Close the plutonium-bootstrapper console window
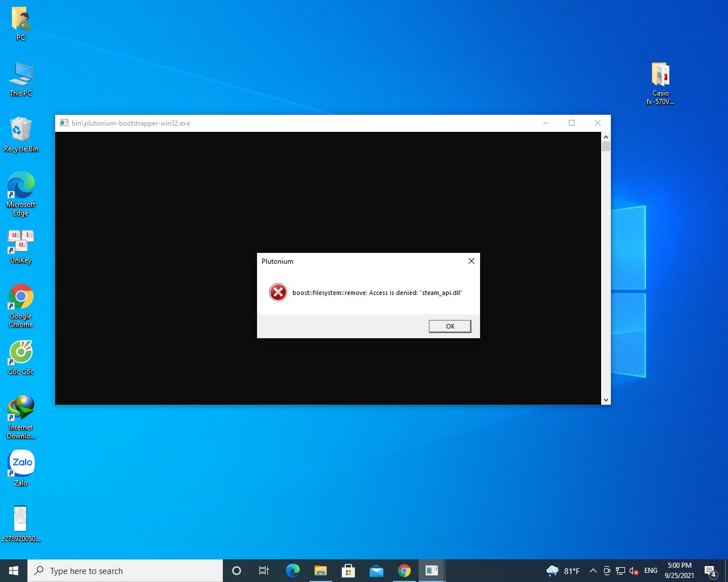The image size is (728, 582). 598,123
